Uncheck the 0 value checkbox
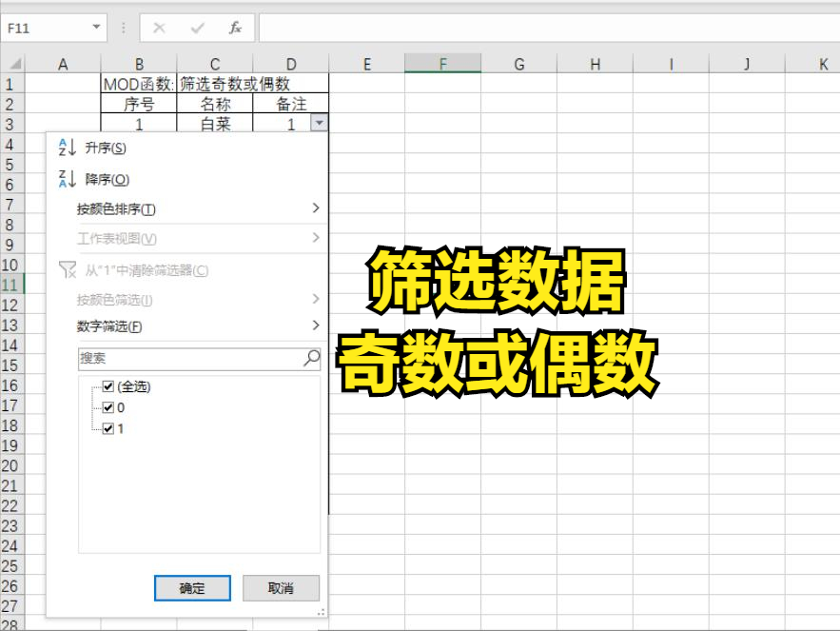 tap(108, 407)
